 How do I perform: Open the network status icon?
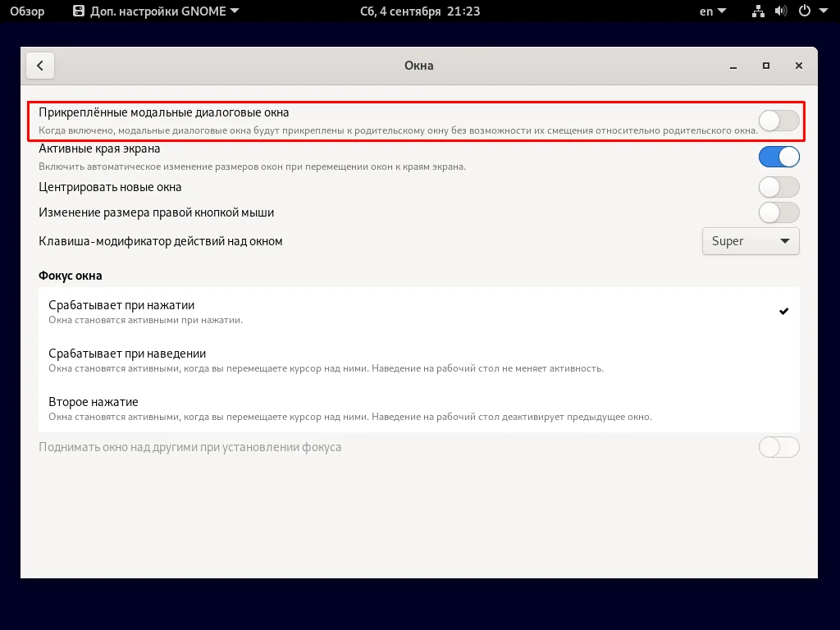tap(758, 11)
